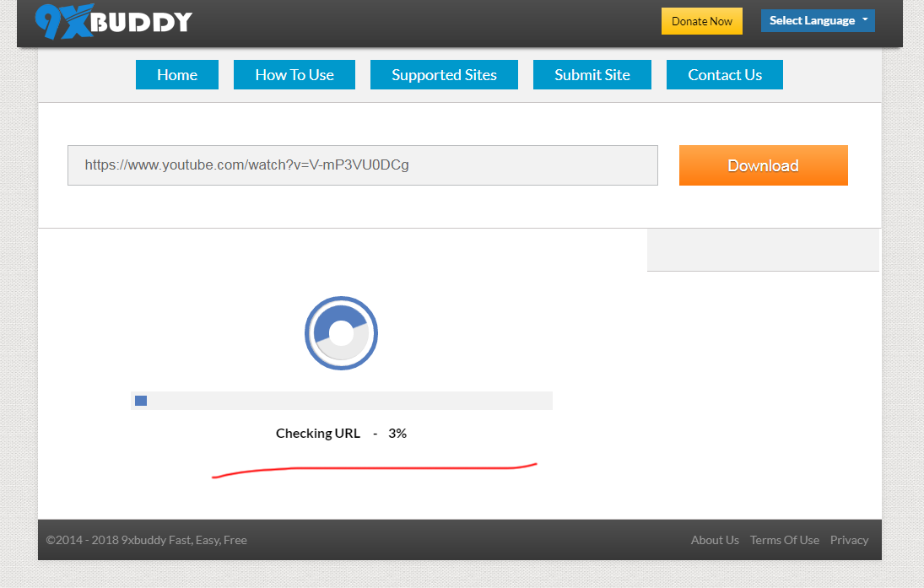The image size is (924, 588).
Task: Open the How To Use page
Action: [294, 75]
